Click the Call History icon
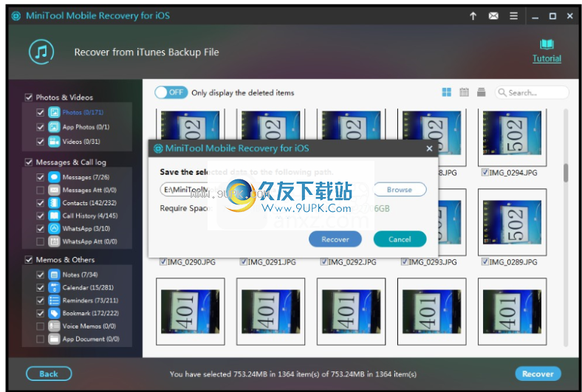Image resolution: width=582 pixels, height=392 pixels. [x=54, y=216]
